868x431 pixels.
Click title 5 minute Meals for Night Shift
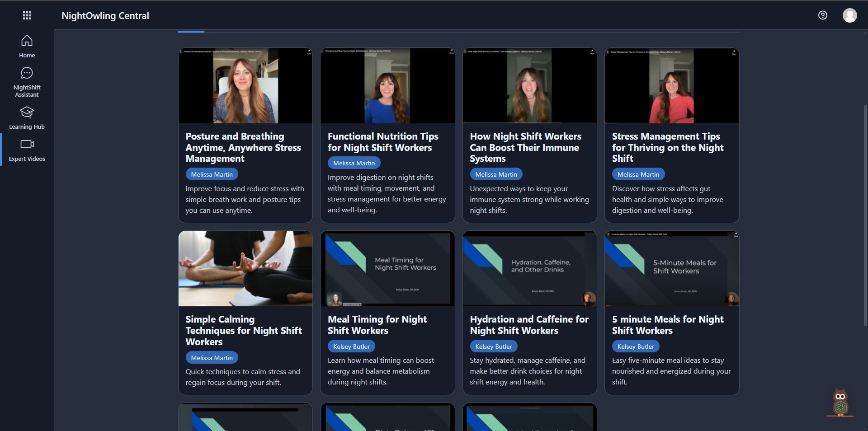click(x=668, y=325)
